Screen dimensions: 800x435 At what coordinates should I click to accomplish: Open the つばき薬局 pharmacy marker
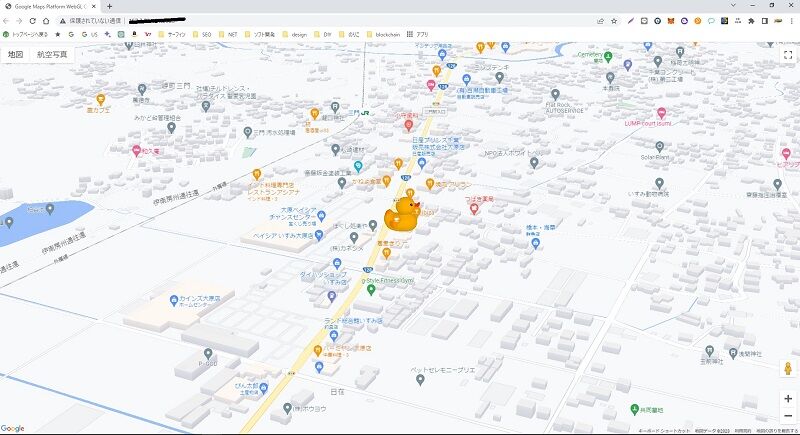[x=473, y=208]
